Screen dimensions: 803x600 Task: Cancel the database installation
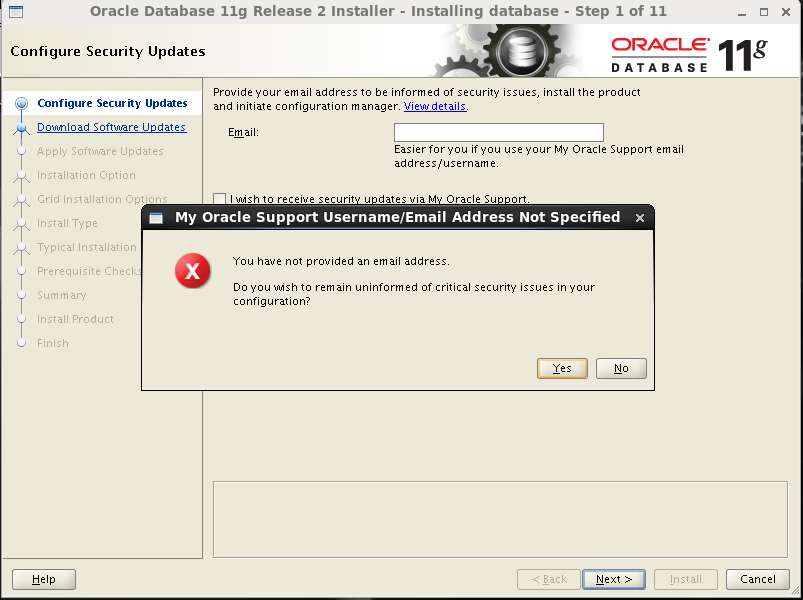758,580
